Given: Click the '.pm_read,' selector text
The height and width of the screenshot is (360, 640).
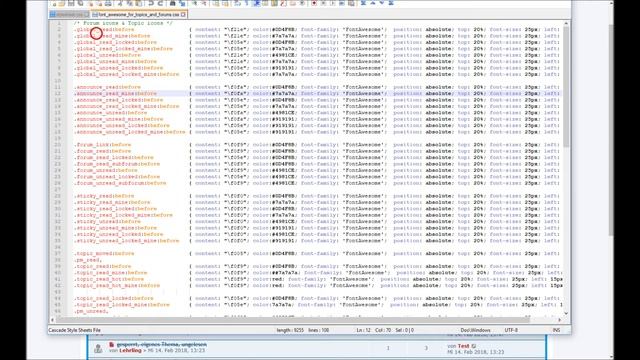Looking at the screenshot, I should (x=88, y=260).
